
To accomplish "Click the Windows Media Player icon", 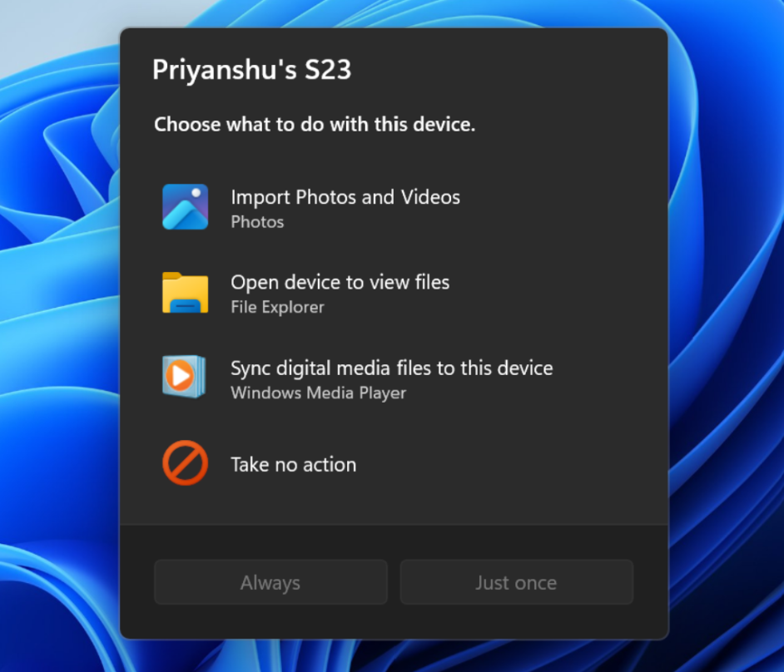I will point(184,377).
